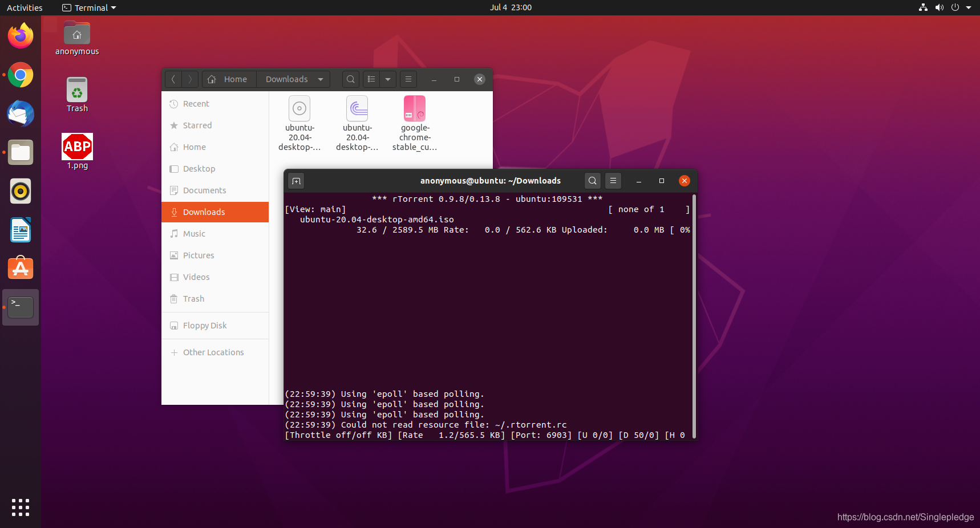Open Files app in the dock

(21, 152)
